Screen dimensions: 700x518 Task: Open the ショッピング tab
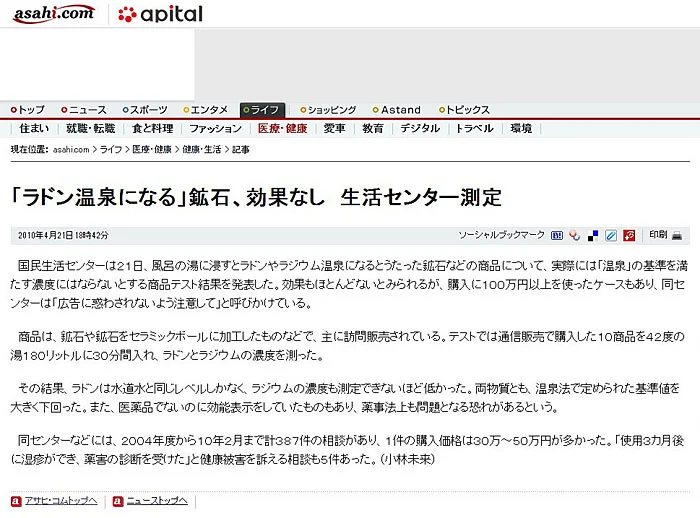pyautogui.click(x=329, y=110)
